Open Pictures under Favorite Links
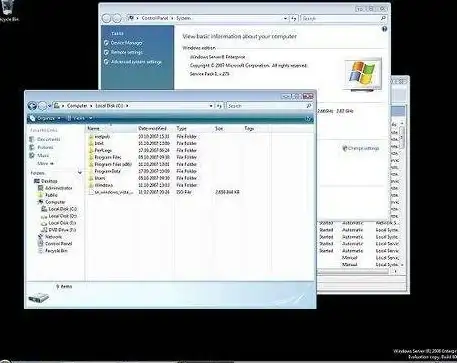 pyautogui.click(x=41, y=147)
